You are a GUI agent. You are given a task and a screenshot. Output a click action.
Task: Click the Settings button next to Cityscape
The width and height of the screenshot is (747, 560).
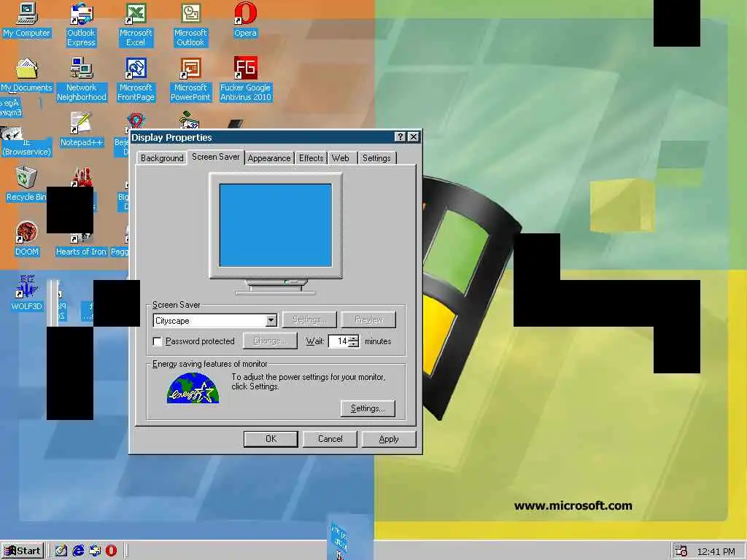tap(309, 319)
